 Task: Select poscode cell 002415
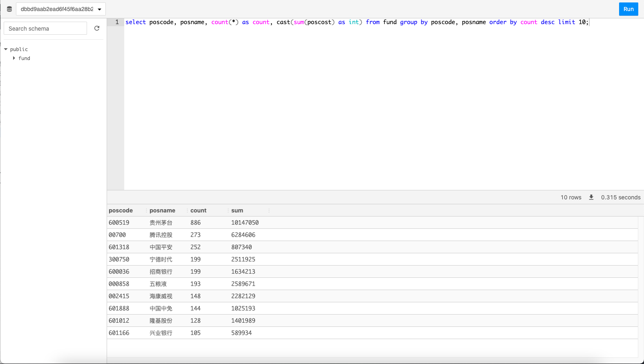[119, 296]
